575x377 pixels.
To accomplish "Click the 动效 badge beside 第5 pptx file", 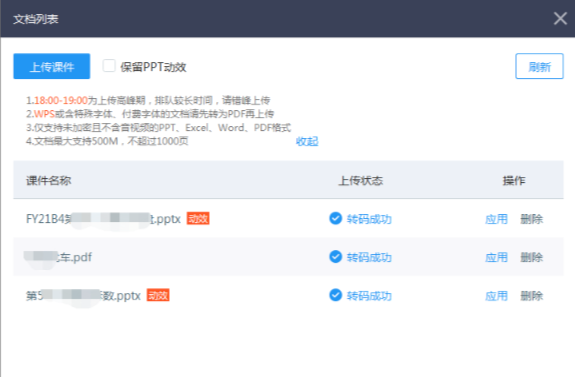I will coord(158,295).
